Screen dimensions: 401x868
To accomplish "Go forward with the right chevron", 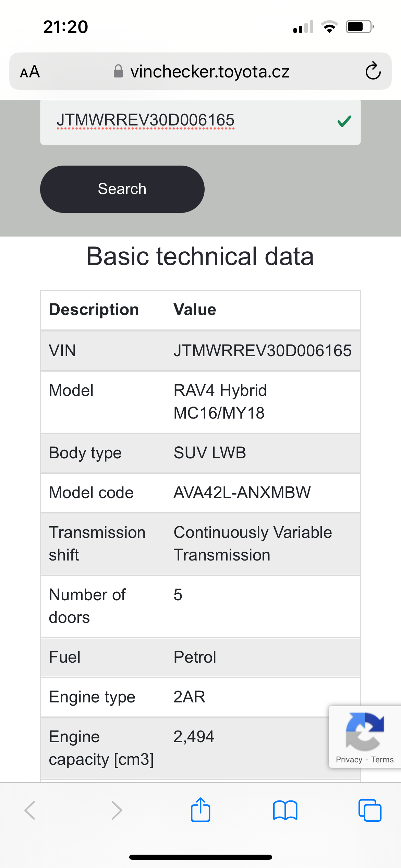I will pos(117,810).
